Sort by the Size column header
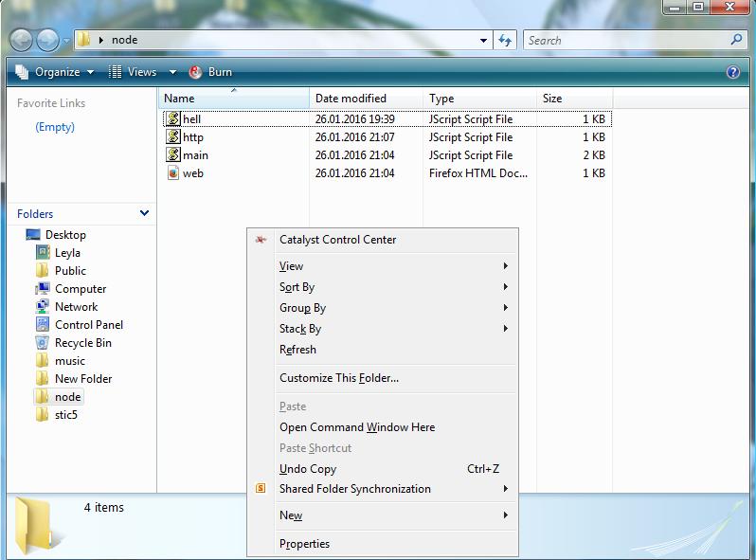756x560 pixels. point(574,99)
